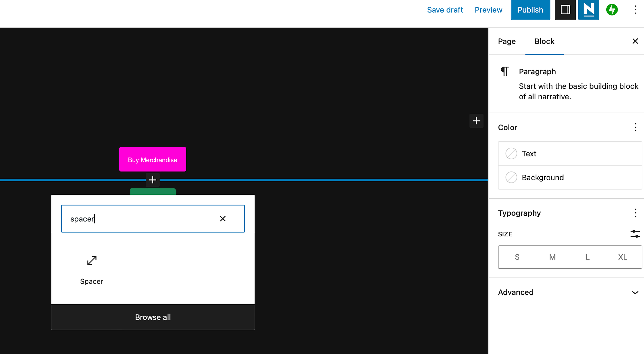This screenshot has height=354, width=644.
Task: Select the Page tab in sidebar
Action: pos(506,41)
